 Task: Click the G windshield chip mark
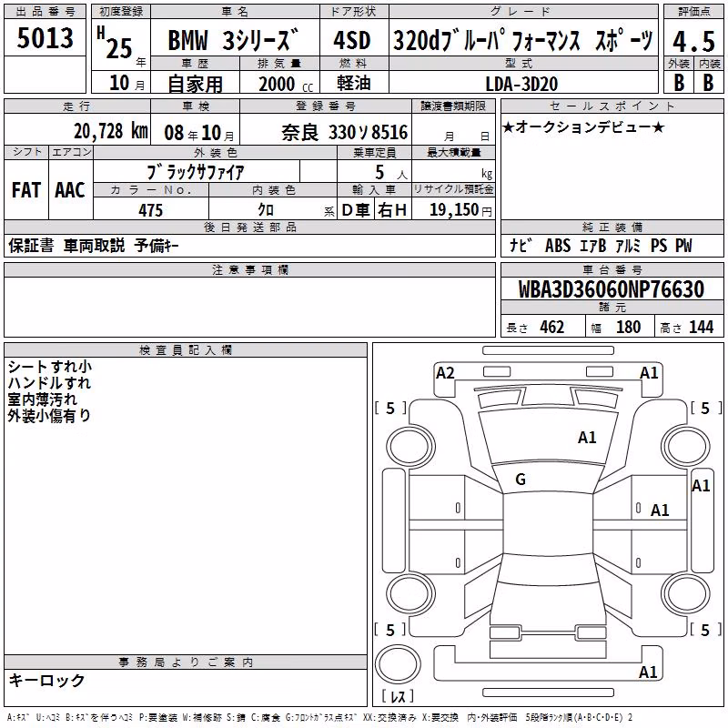[x=521, y=480]
